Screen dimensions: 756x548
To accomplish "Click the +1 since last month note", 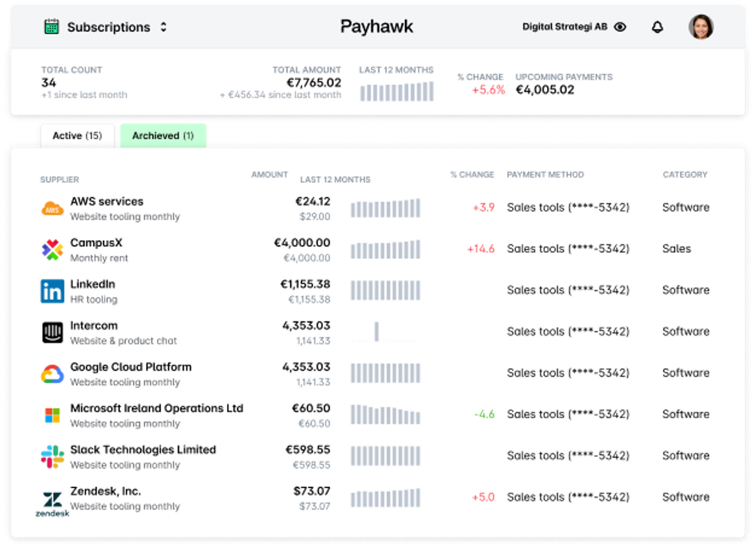I will 84,95.
